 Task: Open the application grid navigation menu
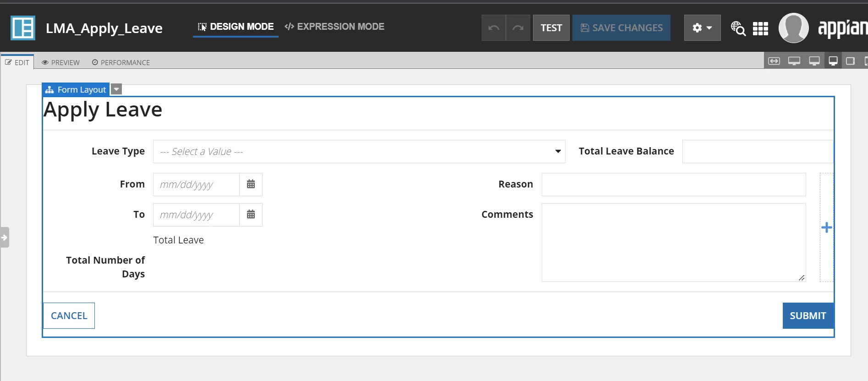[760, 28]
